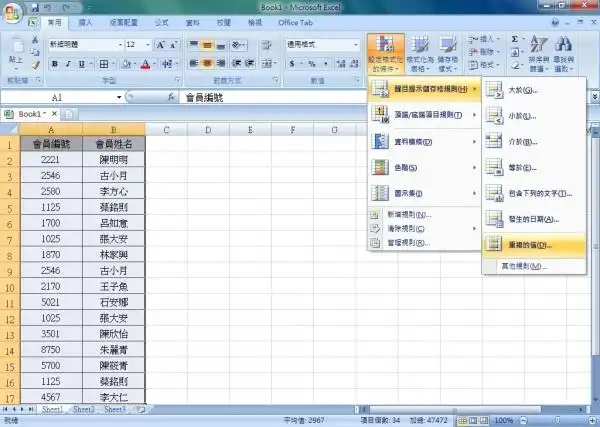Open the font size dropdown showing 12
Screen dimensions: 600x427
tap(148, 45)
